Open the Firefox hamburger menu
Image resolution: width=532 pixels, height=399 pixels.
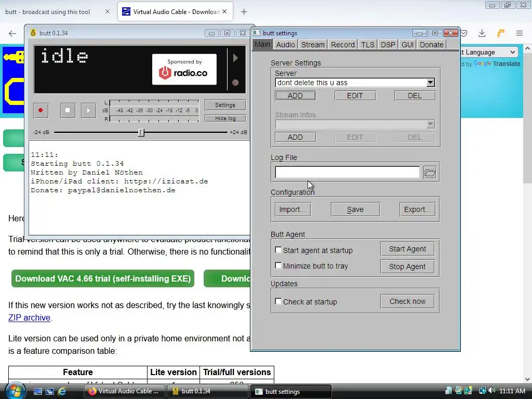tap(520, 33)
